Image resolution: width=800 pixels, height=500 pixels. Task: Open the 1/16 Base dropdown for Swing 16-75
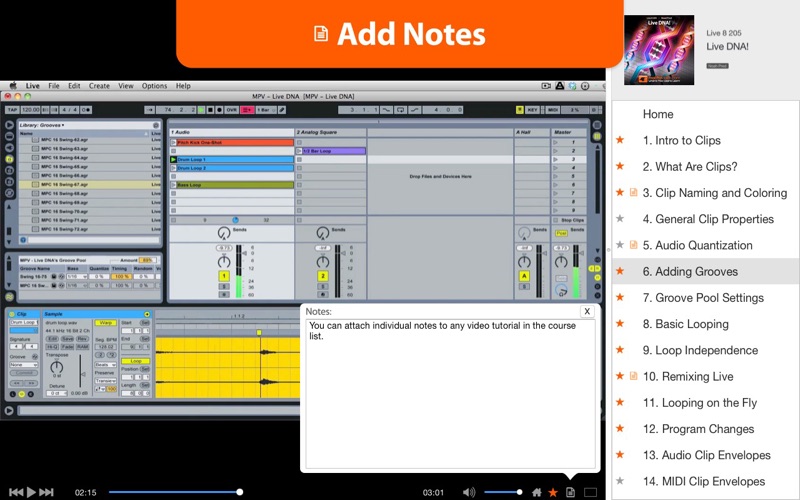tap(77, 277)
